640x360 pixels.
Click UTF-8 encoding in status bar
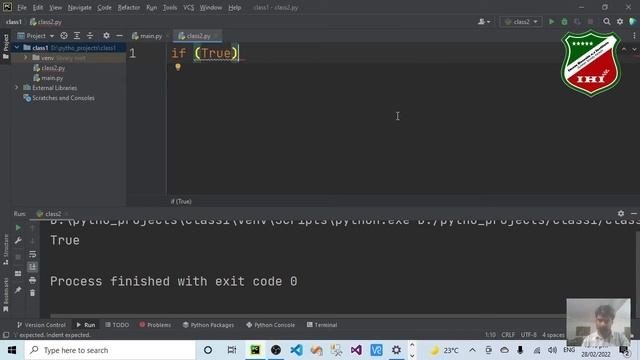click(528, 335)
